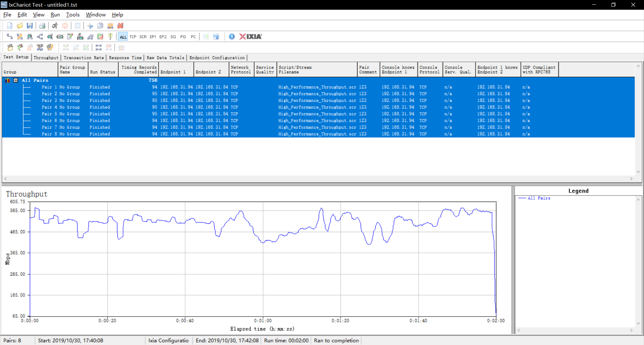Viewport: 644px width, 345px height.
Task: Toggle the SQ filter button
Action: coord(173,37)
